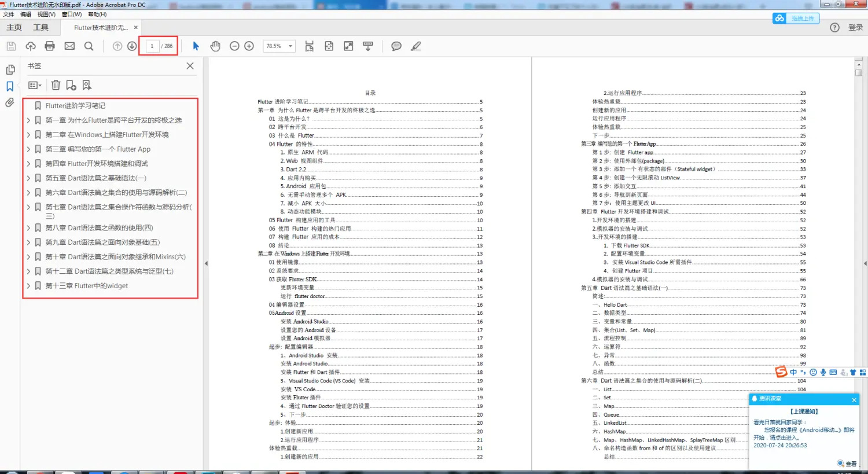868x474 pixels.
Task: Expand 第十章 bookmark chevron
Action: tap(28, 257)
